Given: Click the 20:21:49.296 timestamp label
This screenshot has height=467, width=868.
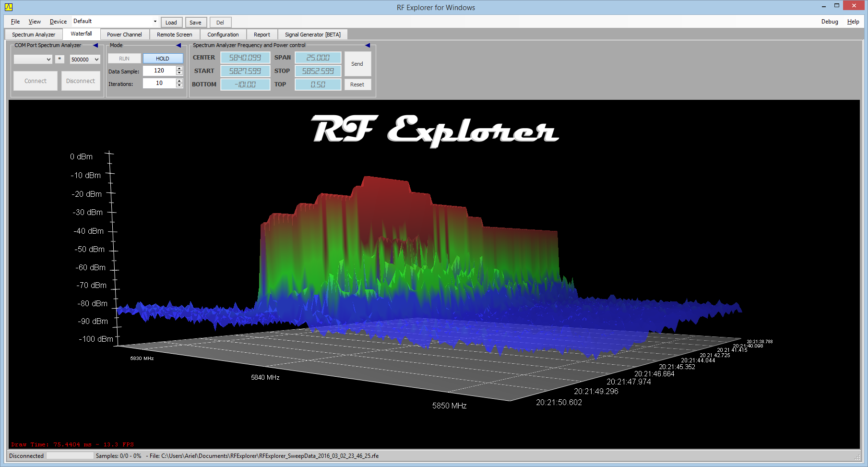Looking at the screenshot, I should (x=596, y=391).
